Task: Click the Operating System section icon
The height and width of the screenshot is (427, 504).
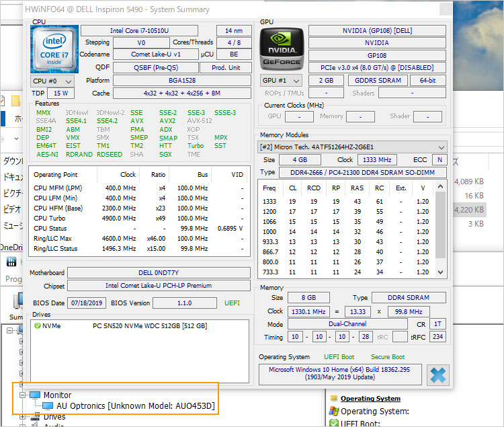Action: (334, 398)
